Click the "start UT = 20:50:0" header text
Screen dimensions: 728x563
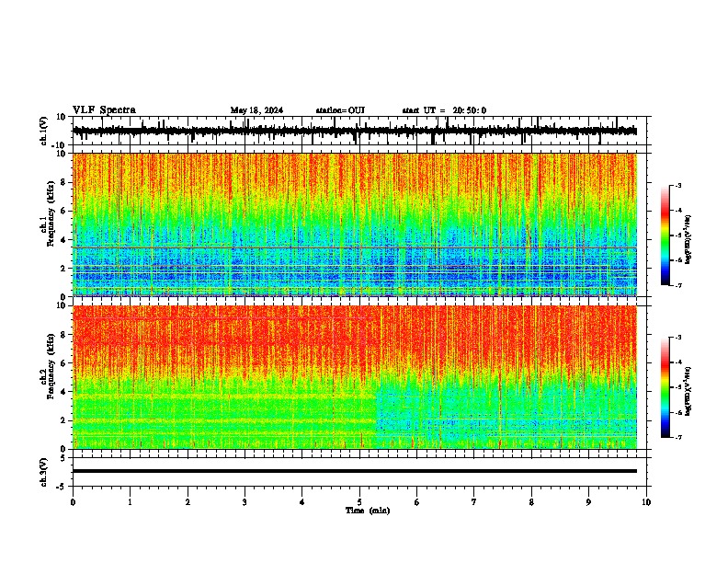point(444,110)
